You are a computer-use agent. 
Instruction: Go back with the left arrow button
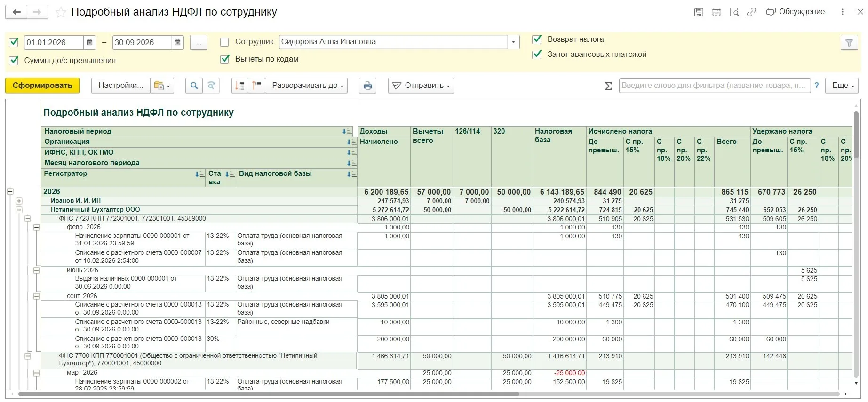16,12
